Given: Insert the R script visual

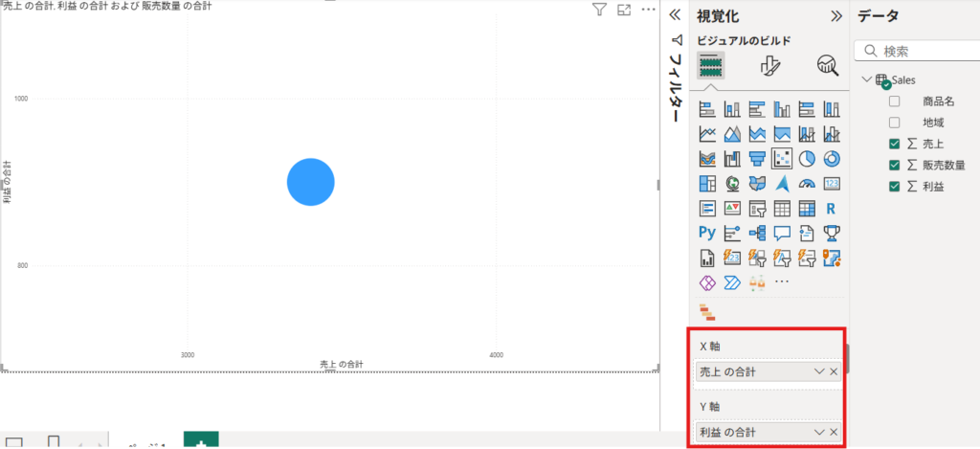Looking at the screenshot, I should point(832,208).
